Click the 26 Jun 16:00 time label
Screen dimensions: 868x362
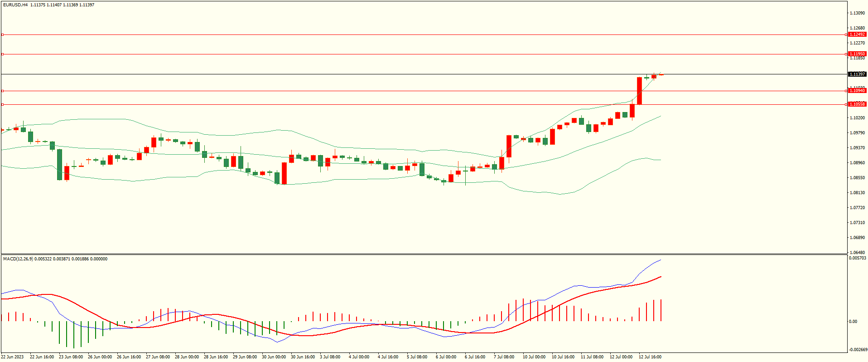coord(129,357)
